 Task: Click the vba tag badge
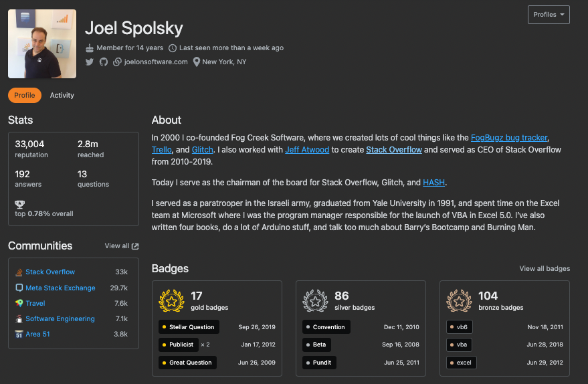coord(462,345)
